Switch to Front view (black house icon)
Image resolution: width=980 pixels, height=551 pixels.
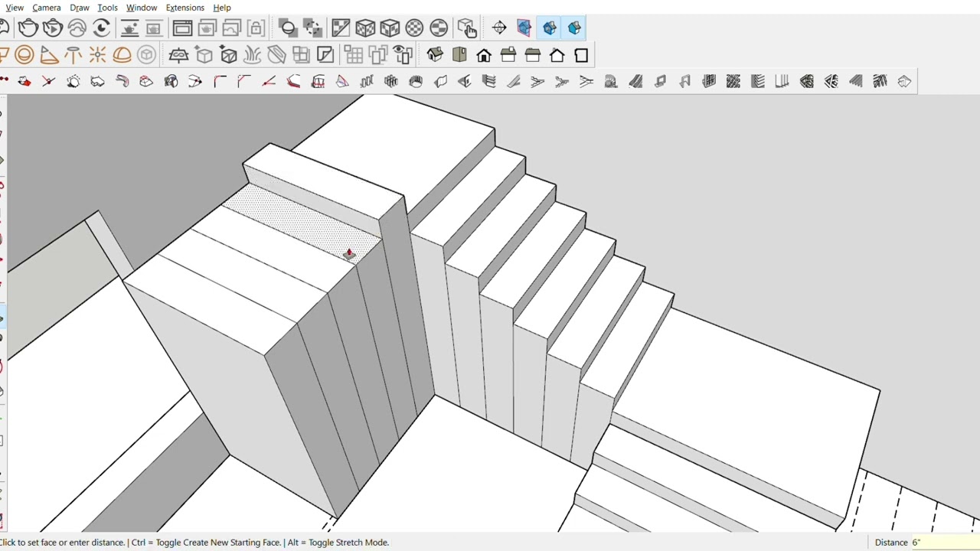tap(484, 55)
